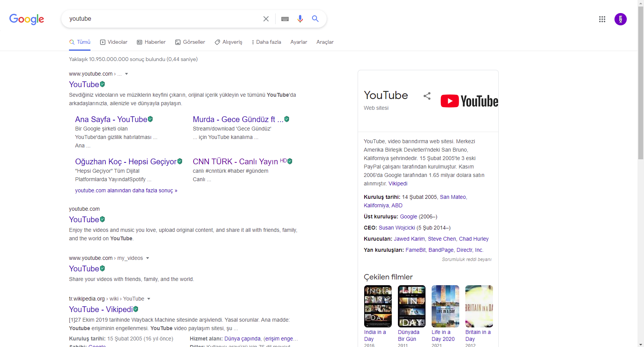The height and width of the screenshot is (347, 644).
Task: Open the first YouTube result title
Action: (x=84, y=84)
